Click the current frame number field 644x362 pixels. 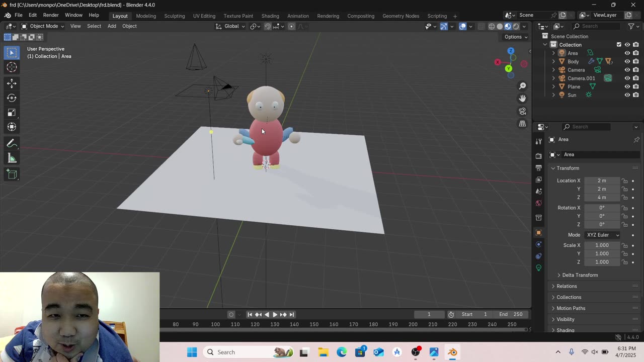[x=429, y=315]
